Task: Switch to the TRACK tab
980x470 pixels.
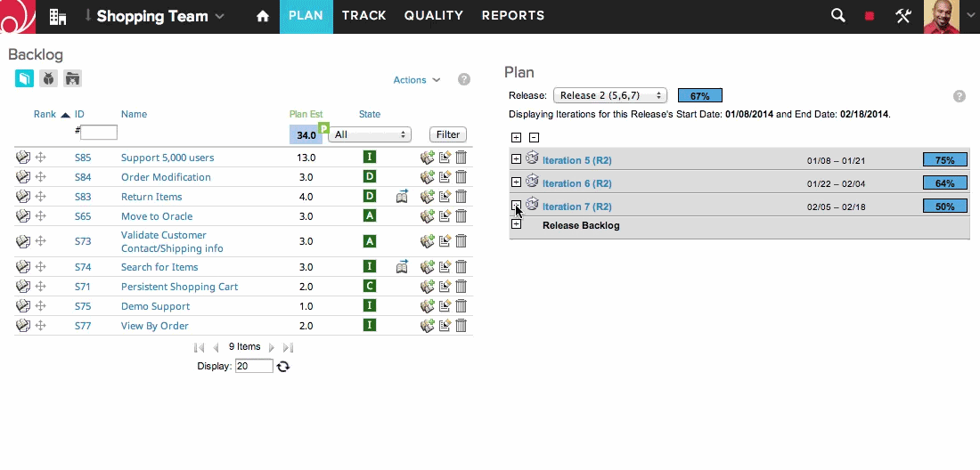Action: (x=363, y=16)
